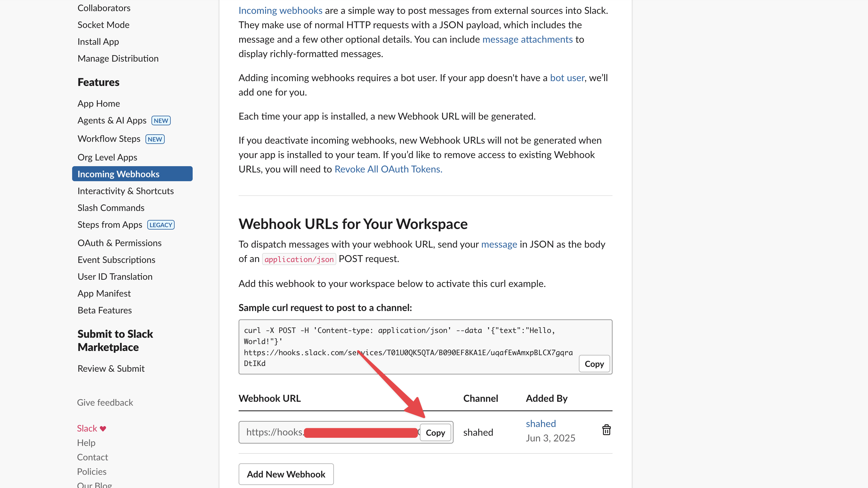868x488 pixels.
Task: Open the Incoming webhooks link
Action: [x=280, y=10]
